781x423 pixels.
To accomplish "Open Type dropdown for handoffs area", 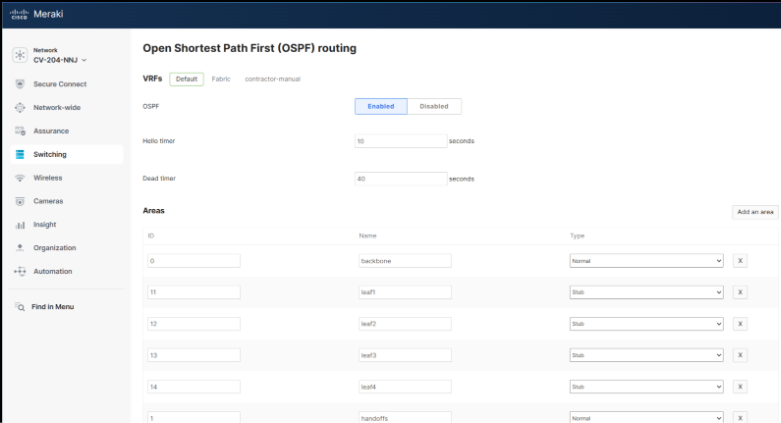I will (647, 418).
